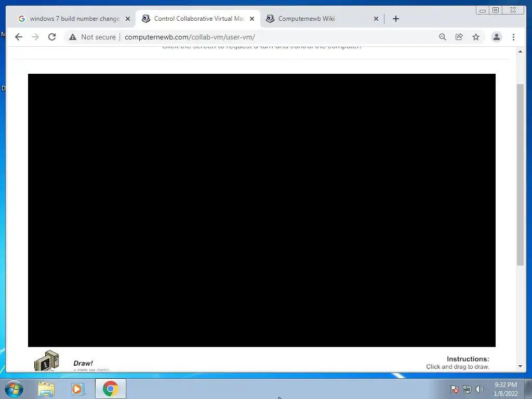Viewport: 532px width, 399px height.
Task: Open the Chrome profile avatar
Action: tap(496, 37)
